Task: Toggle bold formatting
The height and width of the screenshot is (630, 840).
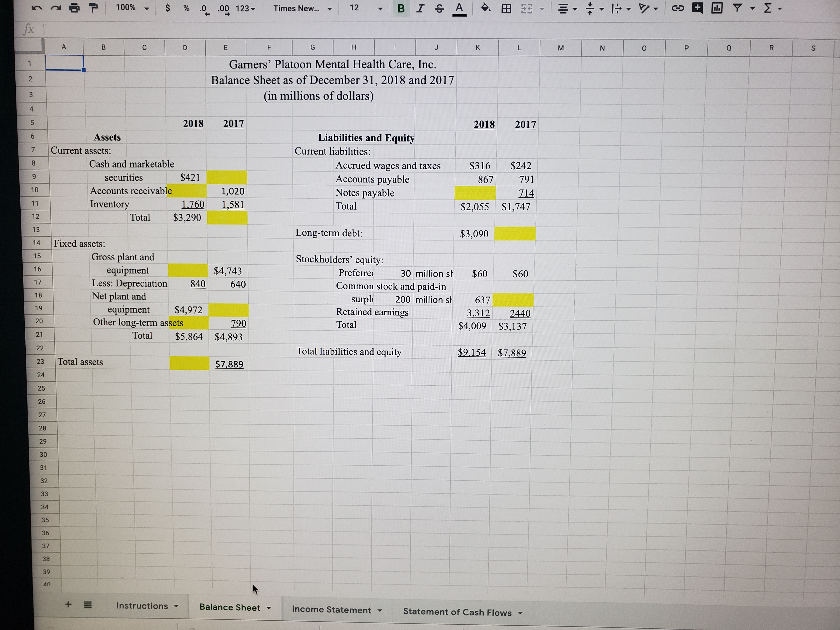Action: (x=401, y=8)
